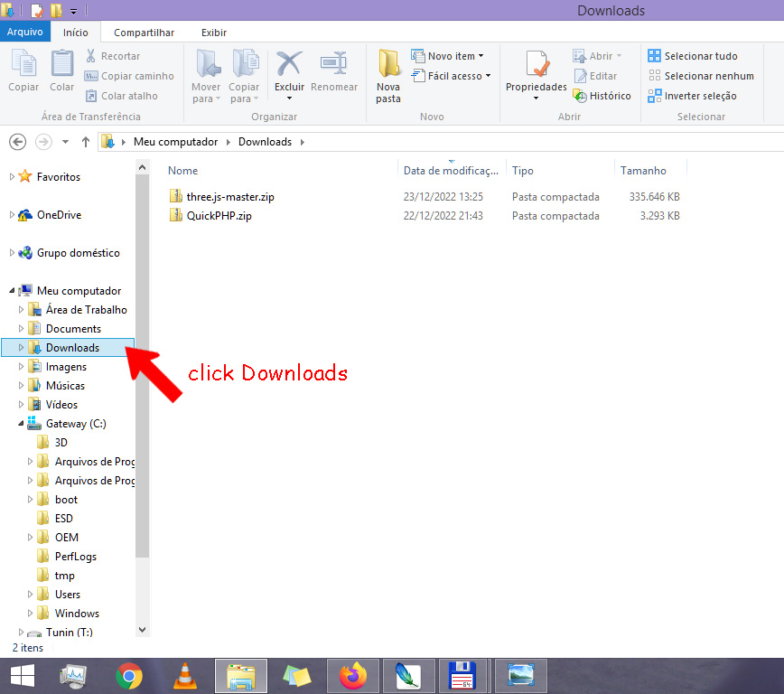The height and width of the screenshot is (694, 784).
Task: Launch VLC media player from taskbar
Action: (x=185, y=675)
